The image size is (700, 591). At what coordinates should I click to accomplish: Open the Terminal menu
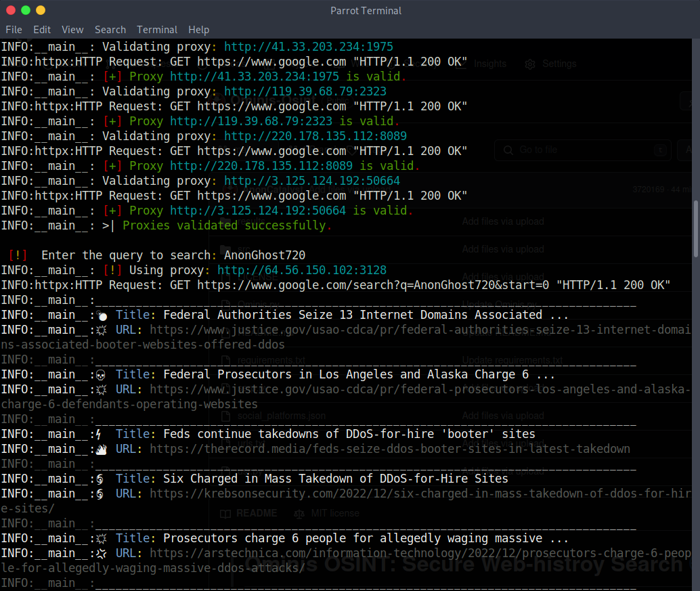click(157, 30)
